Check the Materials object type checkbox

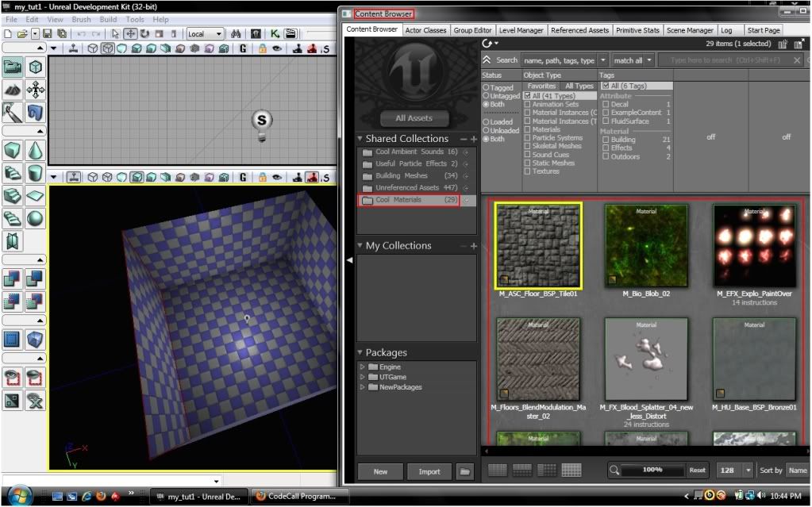coord(527,129)
